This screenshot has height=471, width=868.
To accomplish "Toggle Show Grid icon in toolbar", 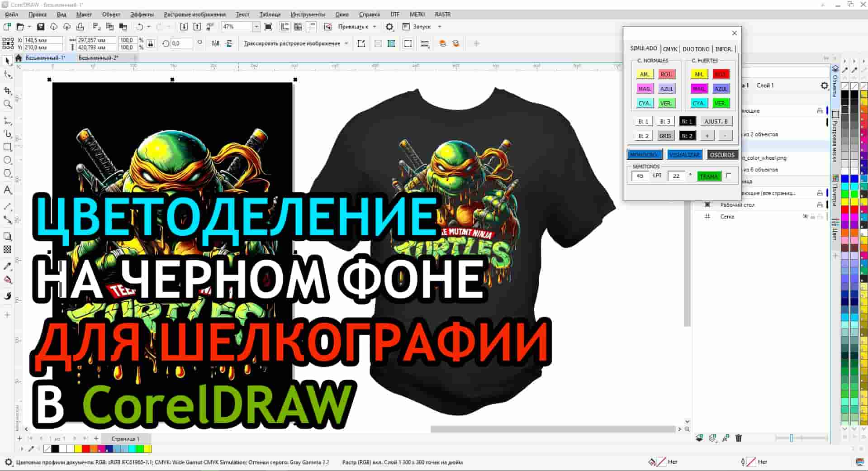I will tap(298, 27).
